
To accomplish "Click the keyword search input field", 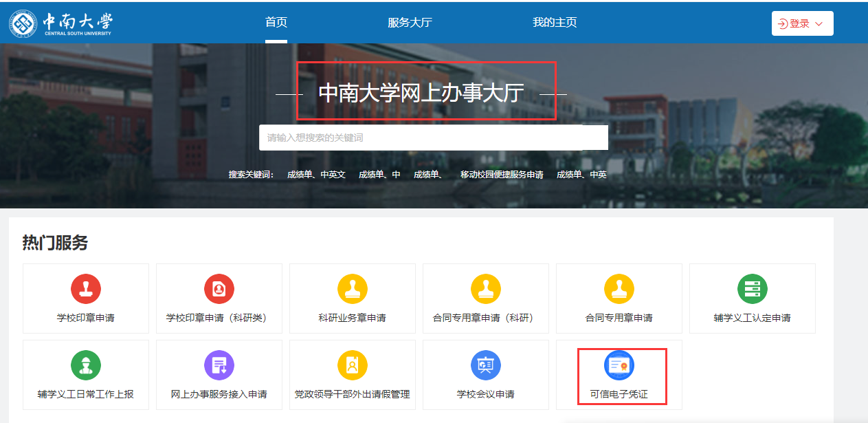I will point(421,138).
